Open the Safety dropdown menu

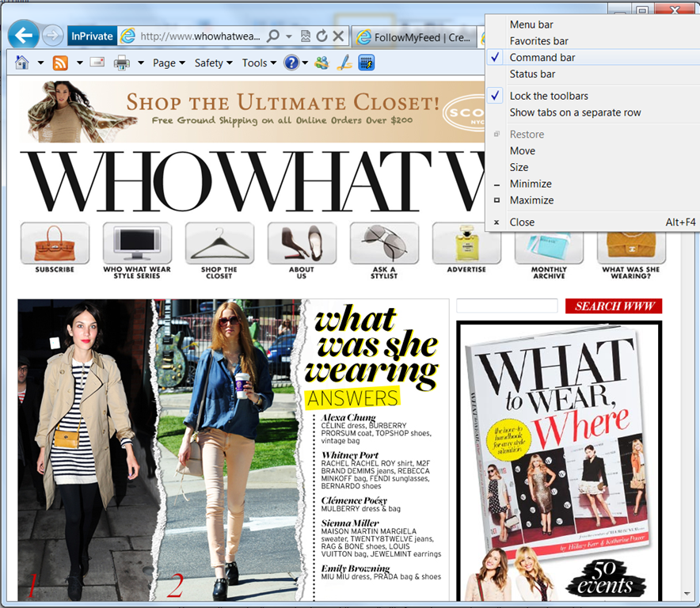(x=214, y=63)
